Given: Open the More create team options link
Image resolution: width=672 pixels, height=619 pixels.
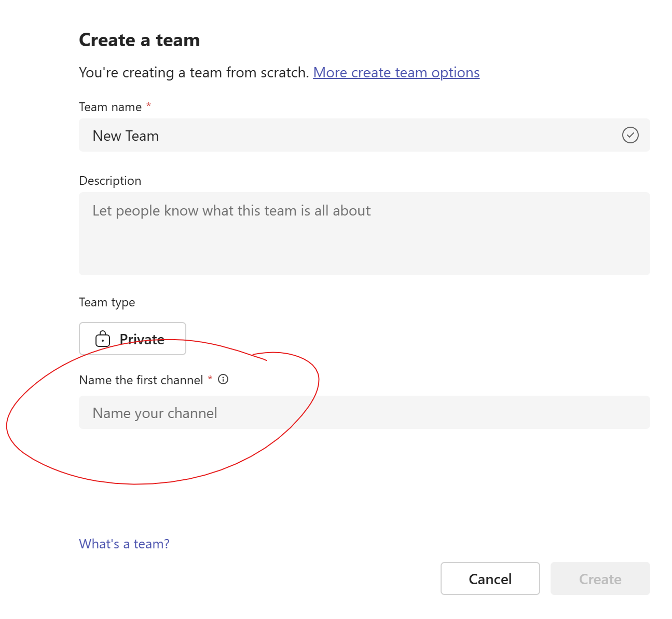Looking at the screenshot, I should [396, 73].
